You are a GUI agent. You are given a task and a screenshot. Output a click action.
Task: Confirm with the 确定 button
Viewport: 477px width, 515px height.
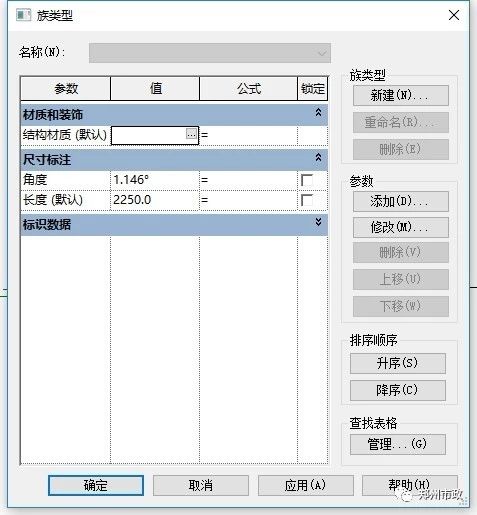click(96, 485)
